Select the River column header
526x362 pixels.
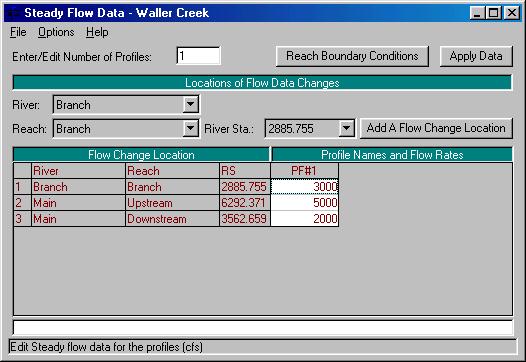(x=78, y=171)
